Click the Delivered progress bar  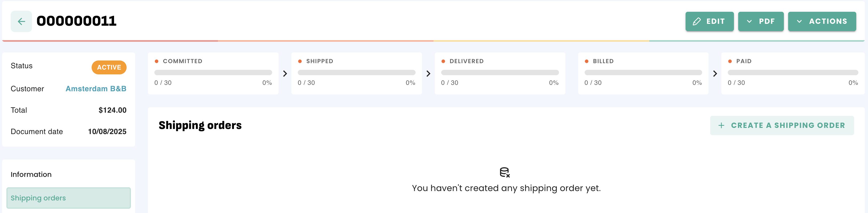pyautogui.click(x=500, y=73)
